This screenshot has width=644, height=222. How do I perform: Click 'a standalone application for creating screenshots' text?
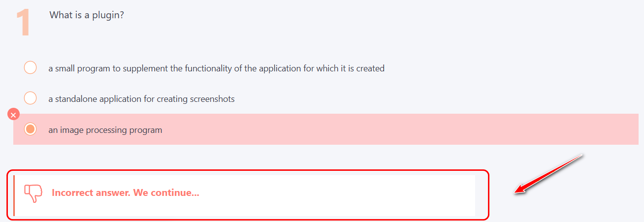pyautogui.click(x=141, y=99)
